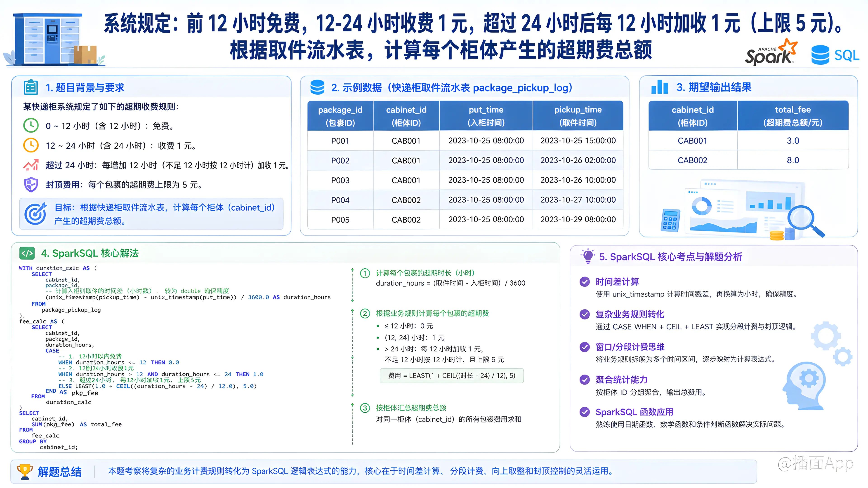Click the green code icon beside SparkSQL 核心解法
Screen dimensions: 868x488
coord(27,253)
